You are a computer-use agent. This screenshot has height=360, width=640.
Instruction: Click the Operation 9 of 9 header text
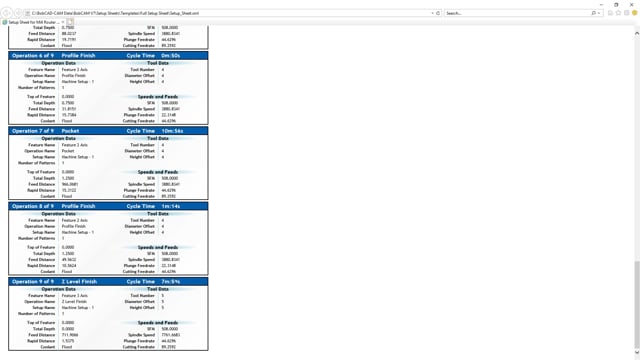coord(33,282)
